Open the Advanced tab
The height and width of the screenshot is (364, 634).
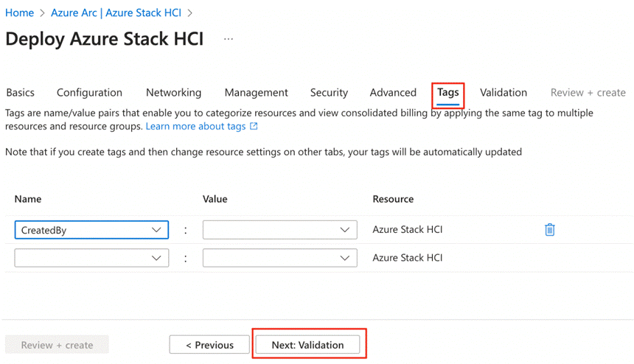393,92
